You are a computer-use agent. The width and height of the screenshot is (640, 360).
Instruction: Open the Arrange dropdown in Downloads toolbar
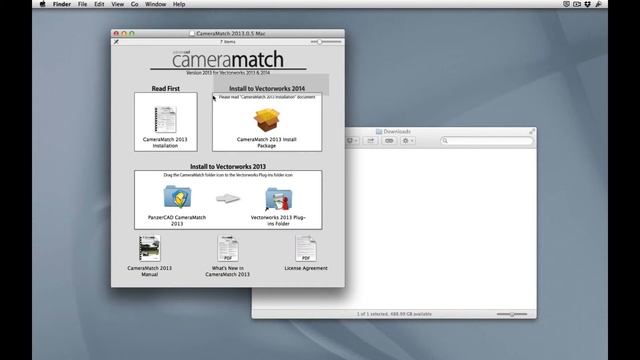click(x=353, y=141)
